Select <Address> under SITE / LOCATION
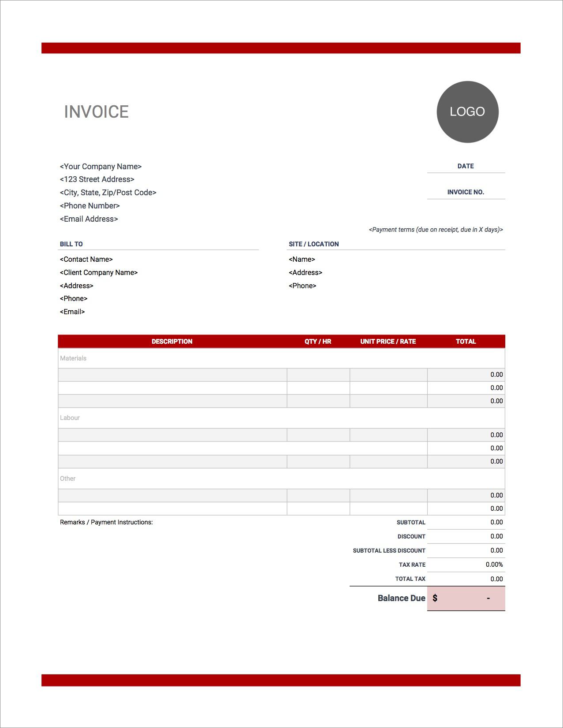This screenshot has height=728, width=563. click(x=306, y=273)
